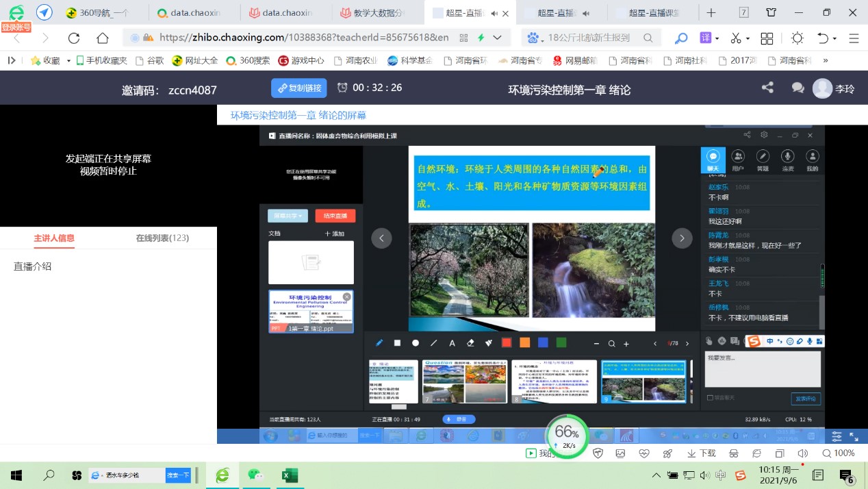868x489 pixels.
Task: Choose the text annotation tool
Action: click(452, 343)
